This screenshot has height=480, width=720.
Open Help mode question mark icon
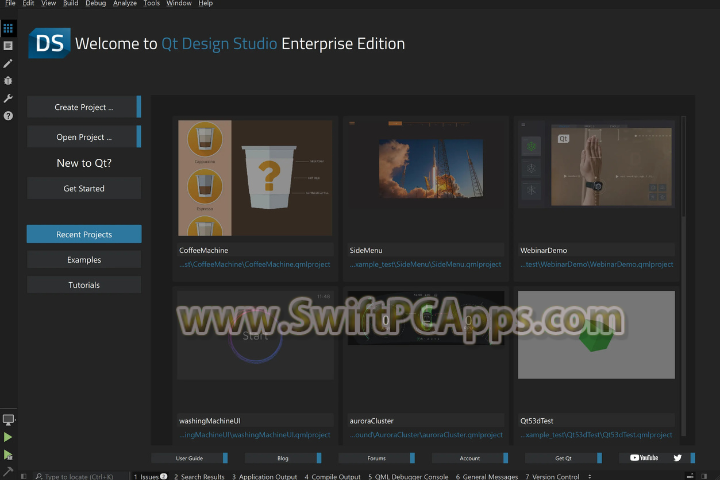pos(8,116)
